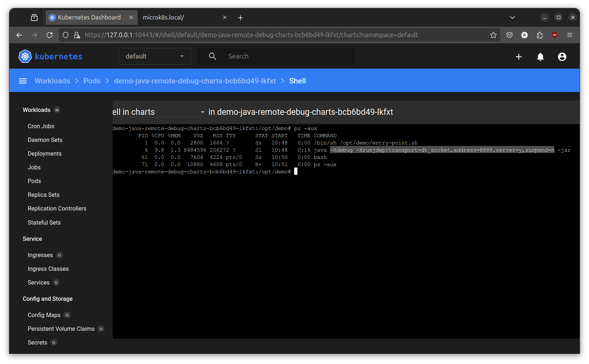The width and height of the screenshot is (589, 364).
Task: Open the Firefox View tab icon
Action: (34, 17)
